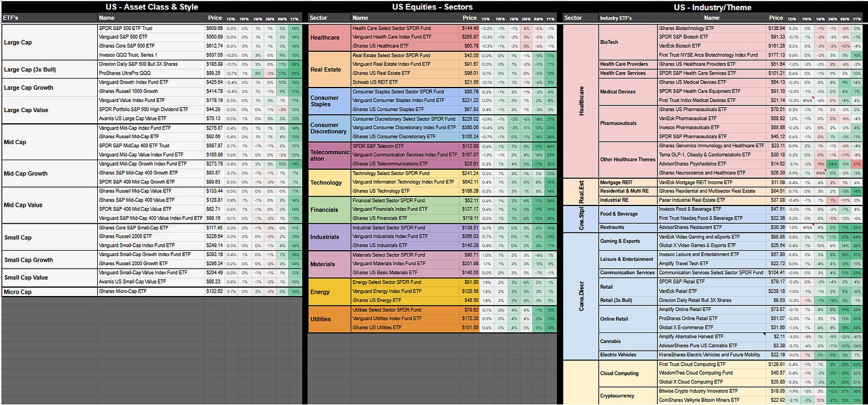Click the 'Mortgage REIT' industry cell
The image size is (868, 405).
point(628,182)
